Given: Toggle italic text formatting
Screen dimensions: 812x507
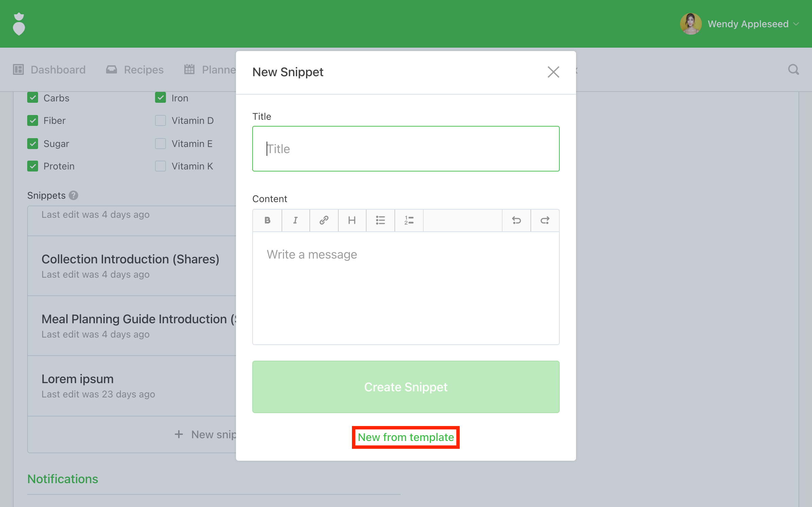Looking at the screenshot, I should click(x=295, y=220).
